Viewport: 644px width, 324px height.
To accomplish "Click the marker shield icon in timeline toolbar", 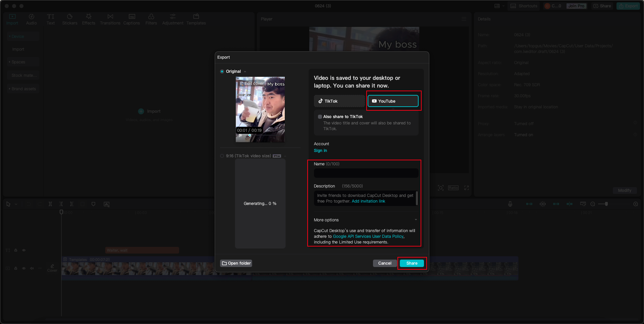I will pyautogui.click(x=93, y=204).
